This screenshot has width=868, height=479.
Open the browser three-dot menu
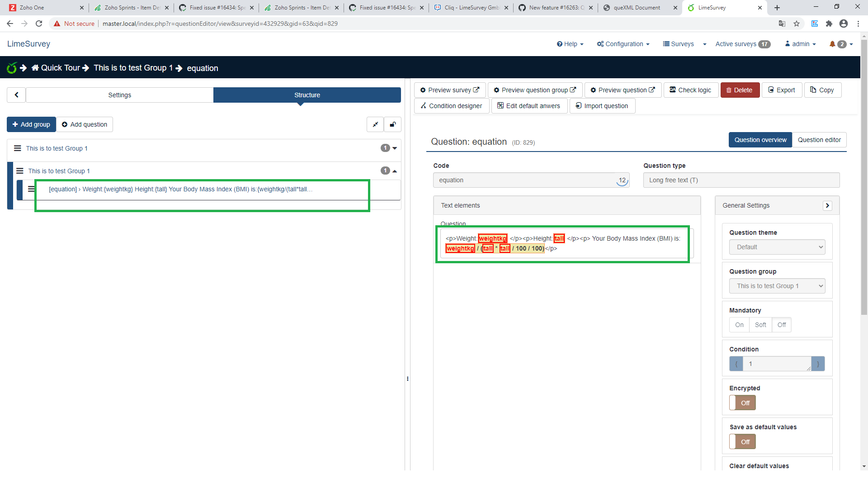coord(858,24)
